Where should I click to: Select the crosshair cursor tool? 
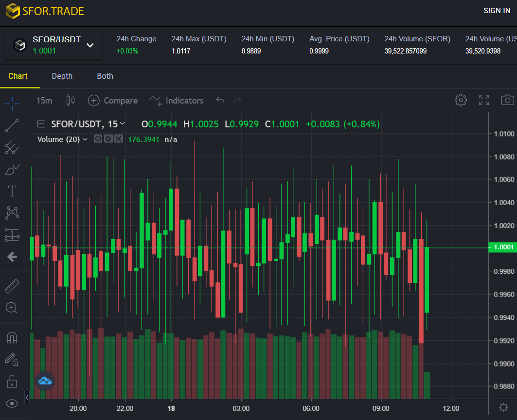tap(12, 104)
